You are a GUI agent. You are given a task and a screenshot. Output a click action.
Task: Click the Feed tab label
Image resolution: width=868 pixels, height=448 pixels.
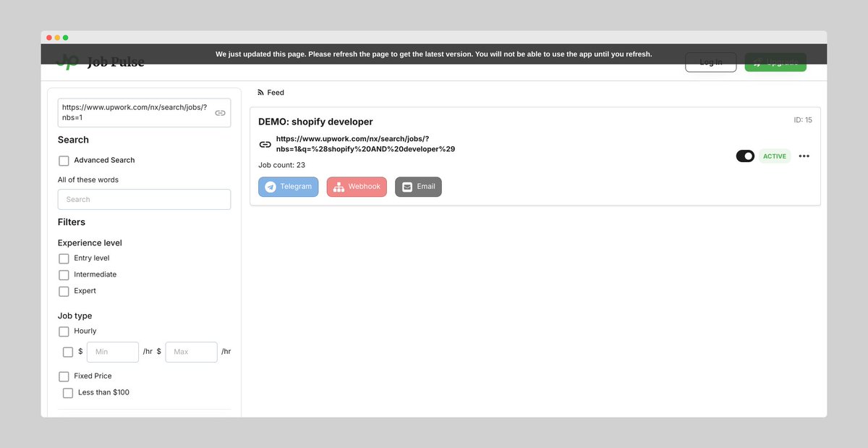click(276, 93)
